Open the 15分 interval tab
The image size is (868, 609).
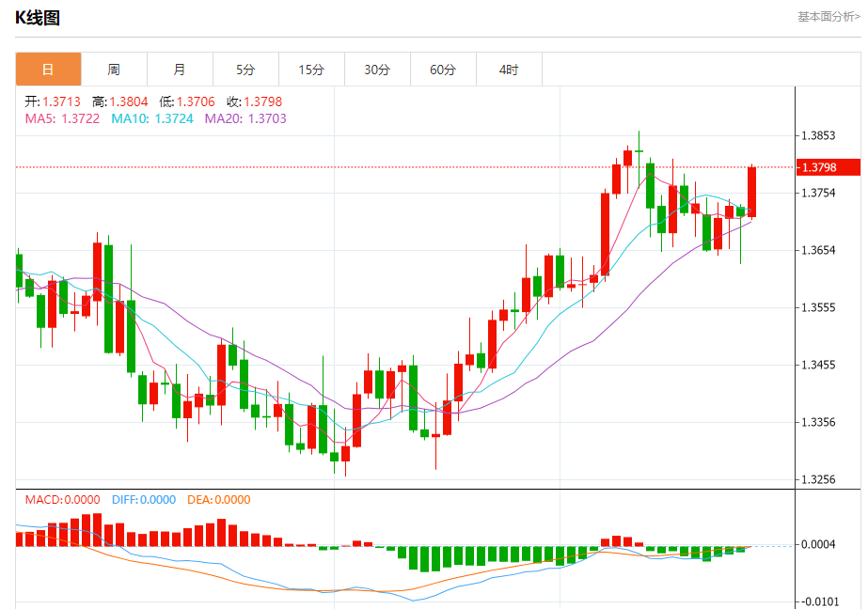click(x=311, y=70)
